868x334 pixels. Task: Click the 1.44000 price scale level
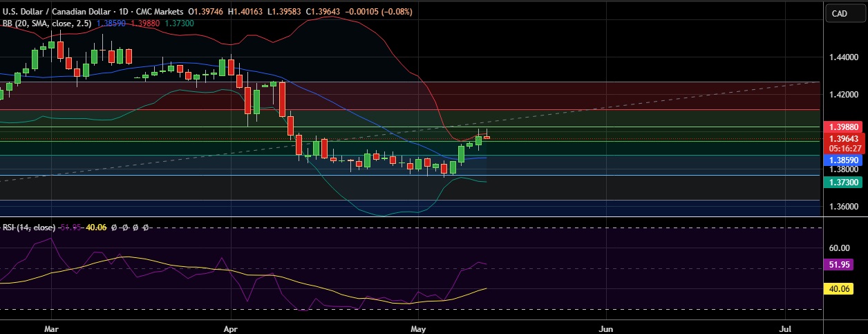click(x=844, y=57)
